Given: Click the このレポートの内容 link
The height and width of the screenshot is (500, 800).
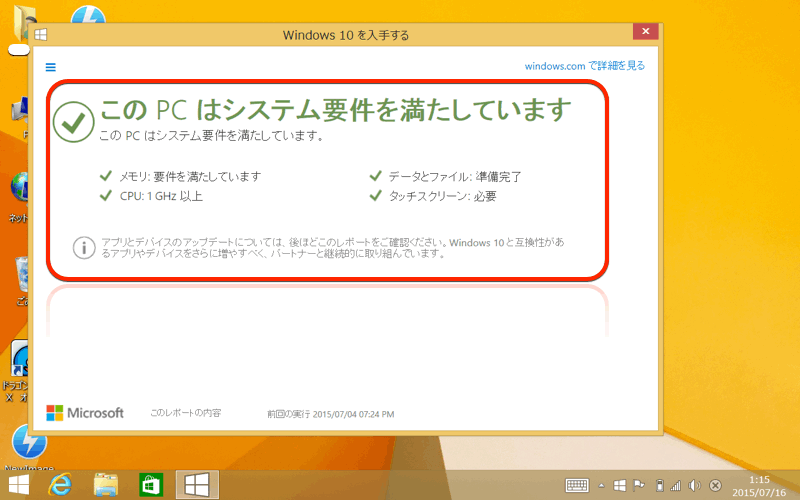Looking at the screenshot, I should coord(185,412).
